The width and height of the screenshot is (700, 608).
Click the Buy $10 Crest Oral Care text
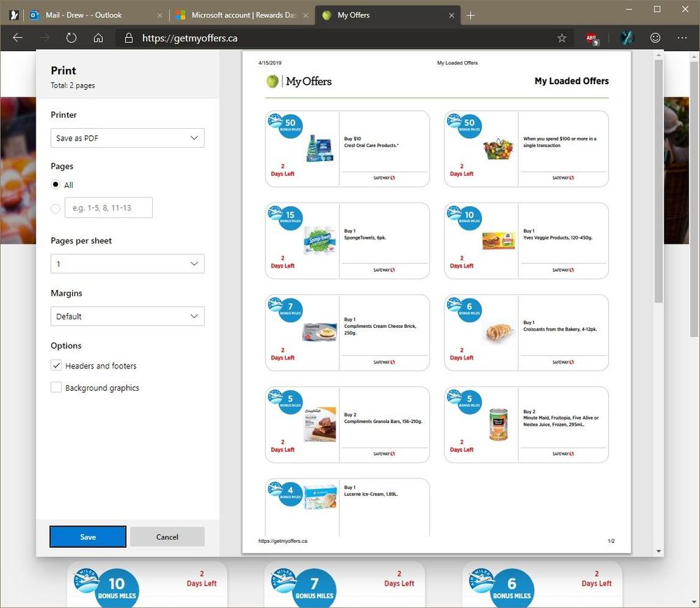[371, 142]
